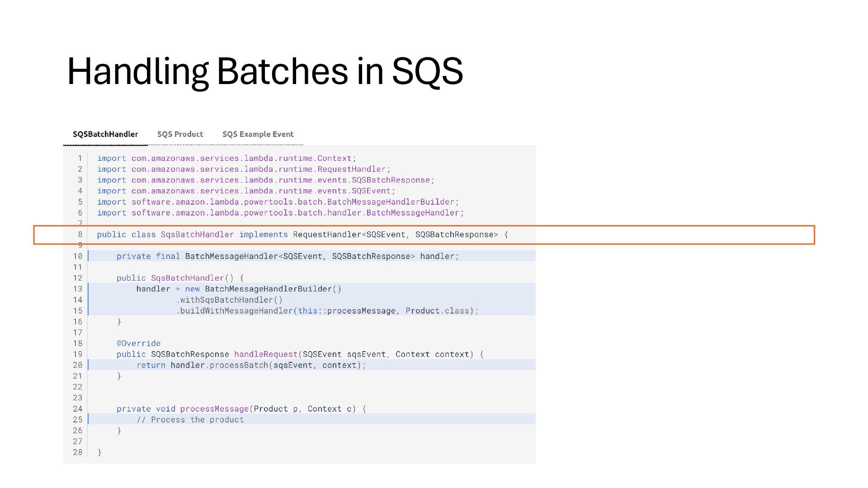Click the BatchMessageHandlerBuilder import line
The height and width of the screenshot is (488, 868).
278,202
